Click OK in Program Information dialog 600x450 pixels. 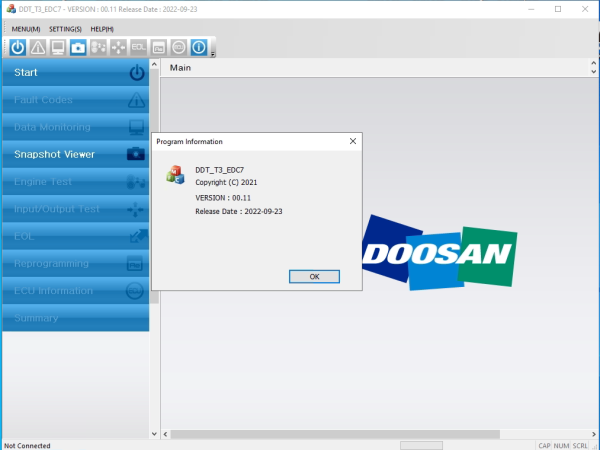pos(314,277)
